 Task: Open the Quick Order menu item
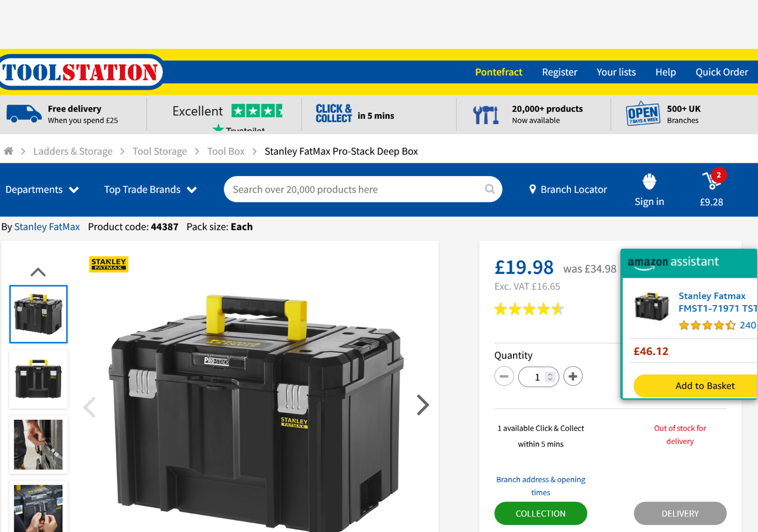pyautogui.click(x=722, y=72)
